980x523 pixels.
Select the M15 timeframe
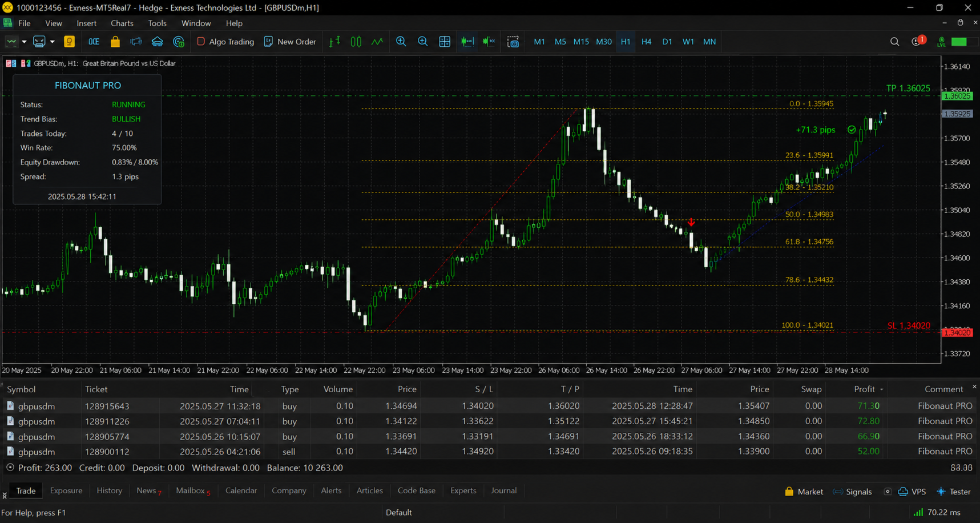581,42
